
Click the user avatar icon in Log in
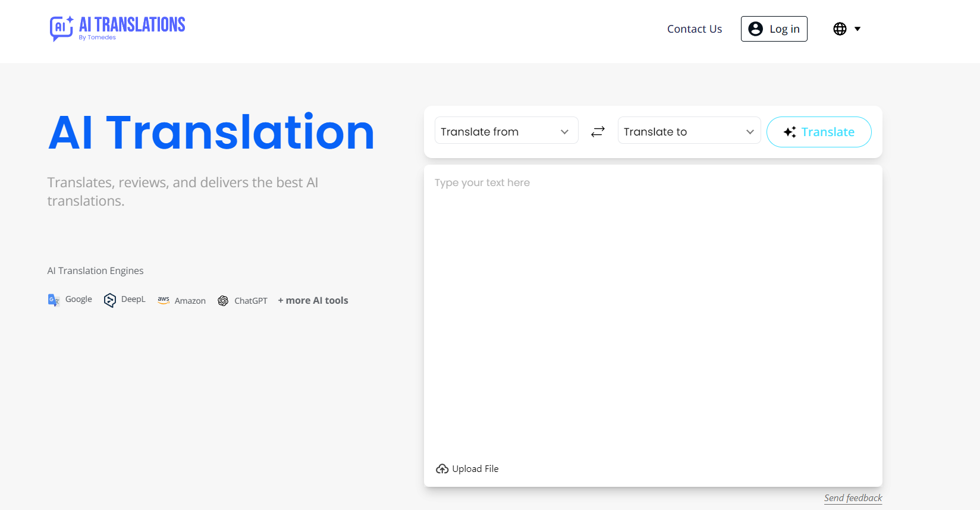pos(755,29)
